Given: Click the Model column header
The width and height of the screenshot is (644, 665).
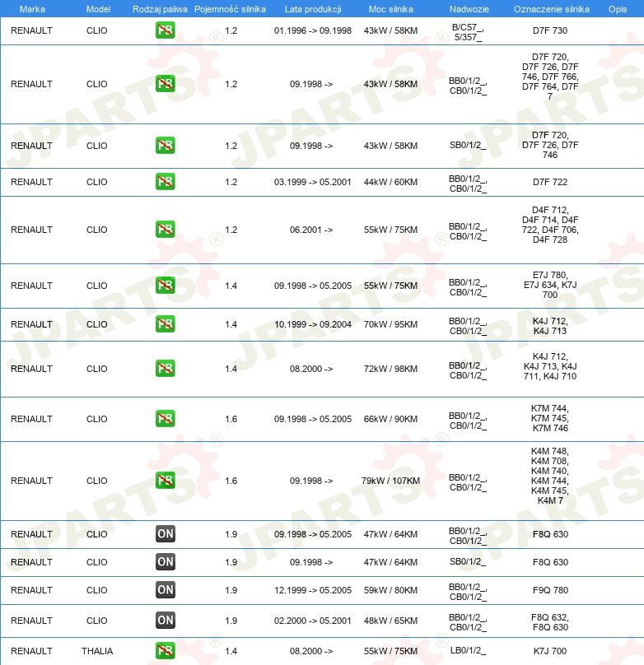Looking at the screenshot, I should [x=99, y=9].
